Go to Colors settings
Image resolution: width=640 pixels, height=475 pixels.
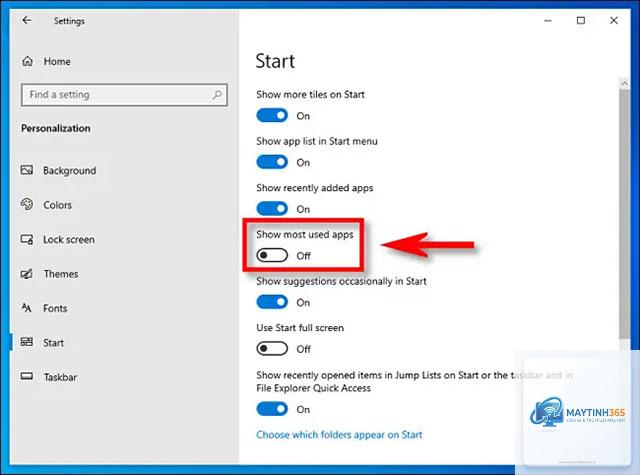[x=58, y=205]
